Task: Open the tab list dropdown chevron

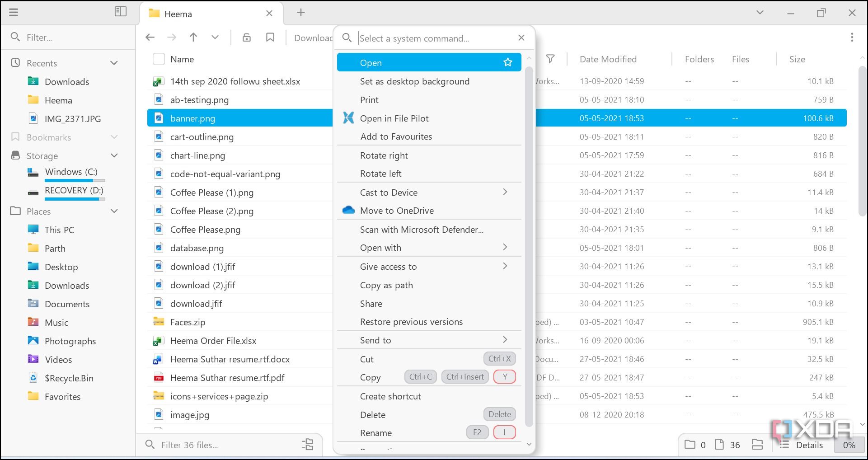Action: click(x=760, y=13)
